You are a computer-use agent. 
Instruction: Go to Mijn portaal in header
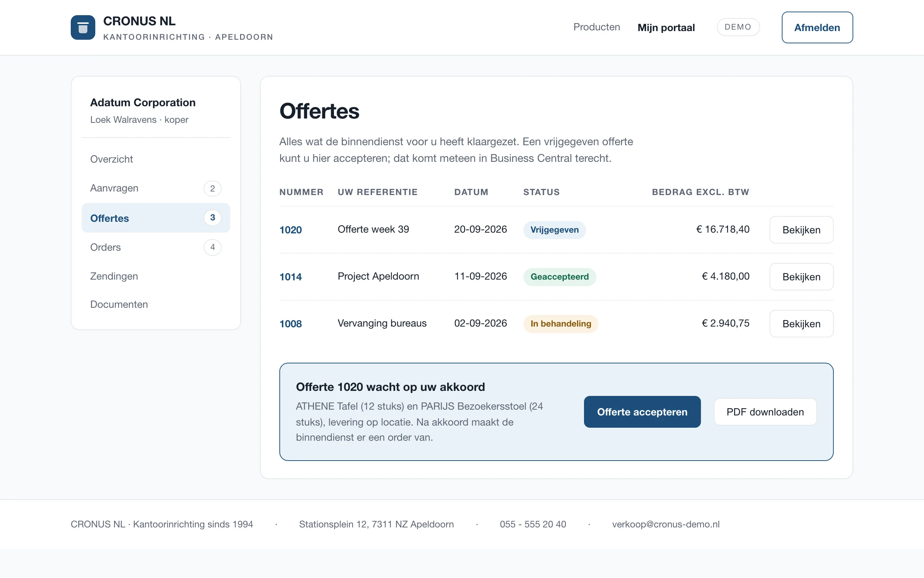[666, 27]
